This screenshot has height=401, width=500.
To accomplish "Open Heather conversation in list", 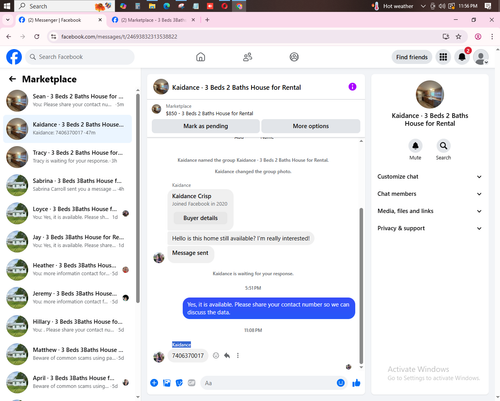I will (68, 269).
